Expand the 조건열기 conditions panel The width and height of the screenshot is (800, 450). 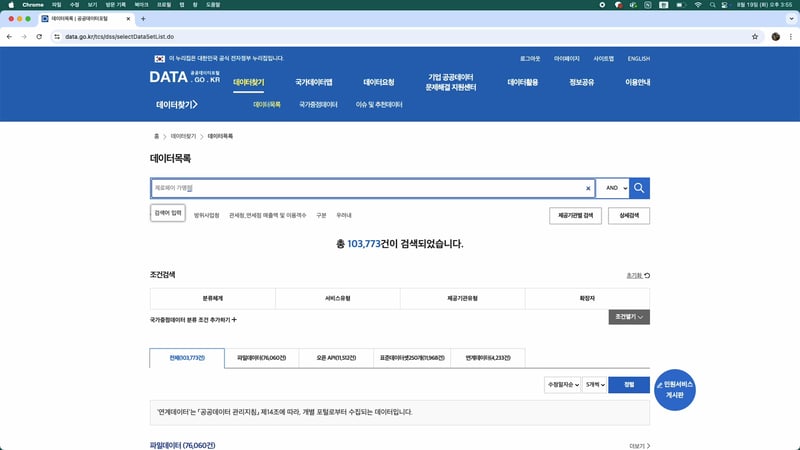pos(629,317)
